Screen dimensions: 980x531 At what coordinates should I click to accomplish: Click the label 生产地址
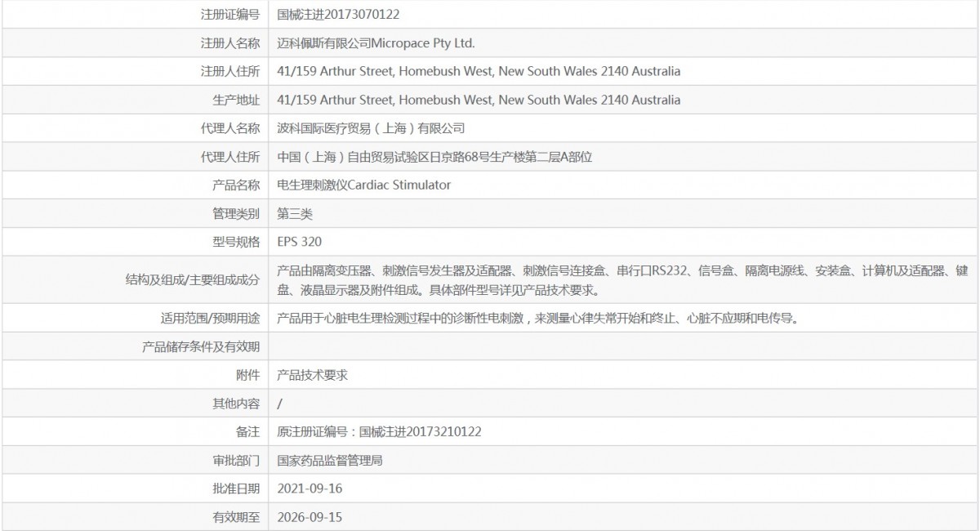tap(236, 100)
